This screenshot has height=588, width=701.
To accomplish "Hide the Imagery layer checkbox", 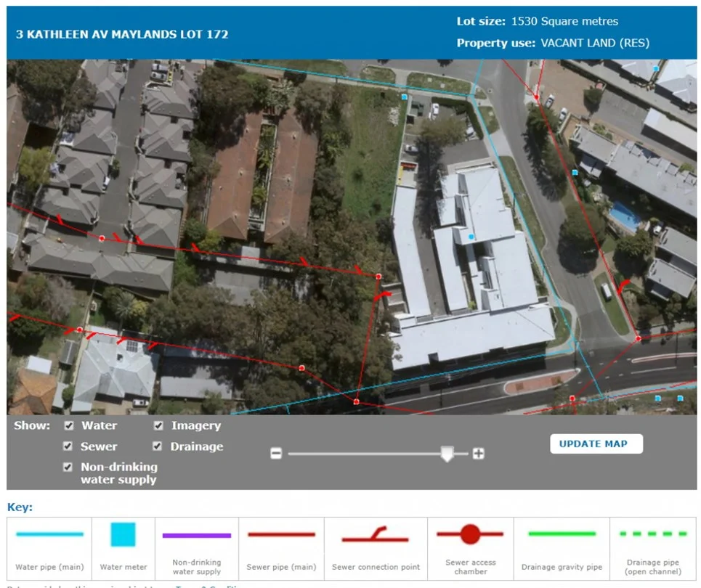I will (158, 426).
